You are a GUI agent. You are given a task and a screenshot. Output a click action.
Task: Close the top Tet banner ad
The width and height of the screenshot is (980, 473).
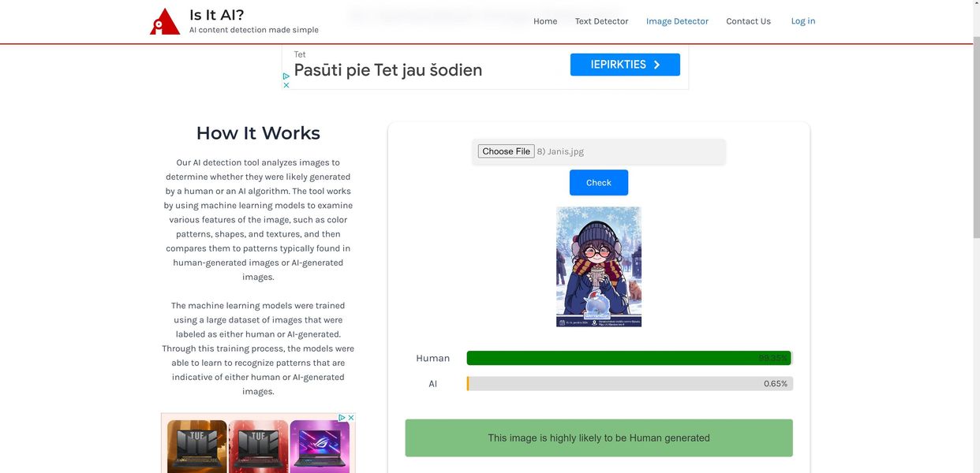click(286, 85)
